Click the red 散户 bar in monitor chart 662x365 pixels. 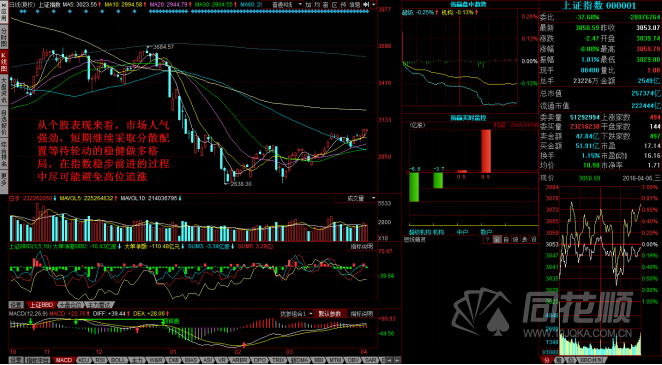(x=486, y=151)
